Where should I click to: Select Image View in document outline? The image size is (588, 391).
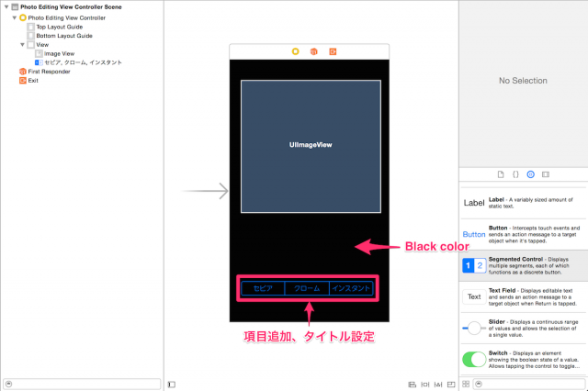tap(59, 53)
